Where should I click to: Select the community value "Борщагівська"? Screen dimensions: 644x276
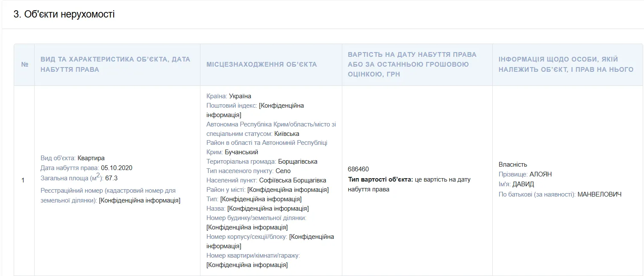click(297, 161)
